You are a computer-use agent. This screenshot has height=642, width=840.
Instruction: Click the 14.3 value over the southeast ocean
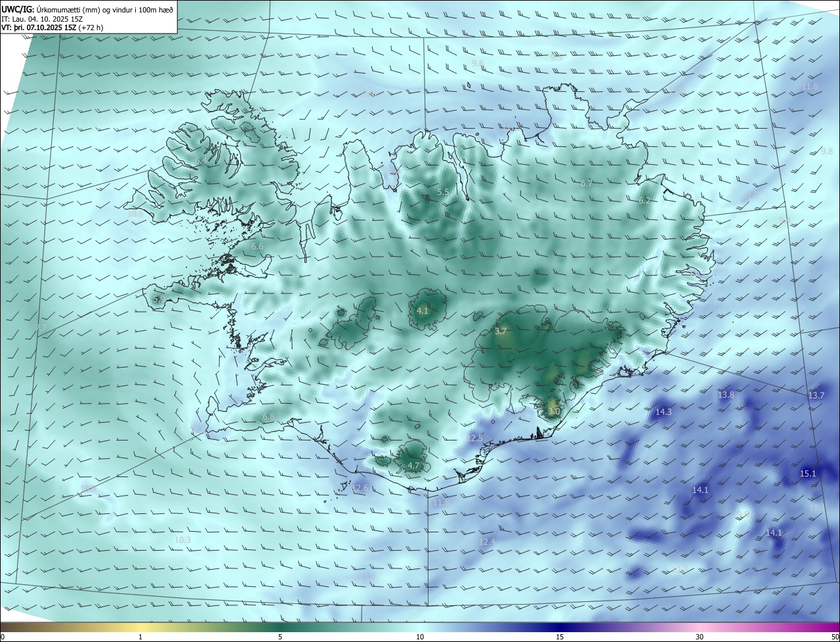663,412
